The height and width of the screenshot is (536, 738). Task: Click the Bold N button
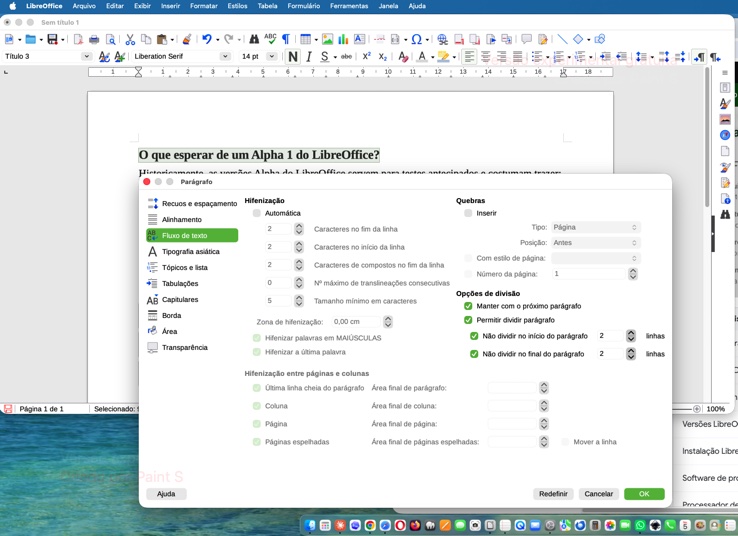tap(293, 56)
